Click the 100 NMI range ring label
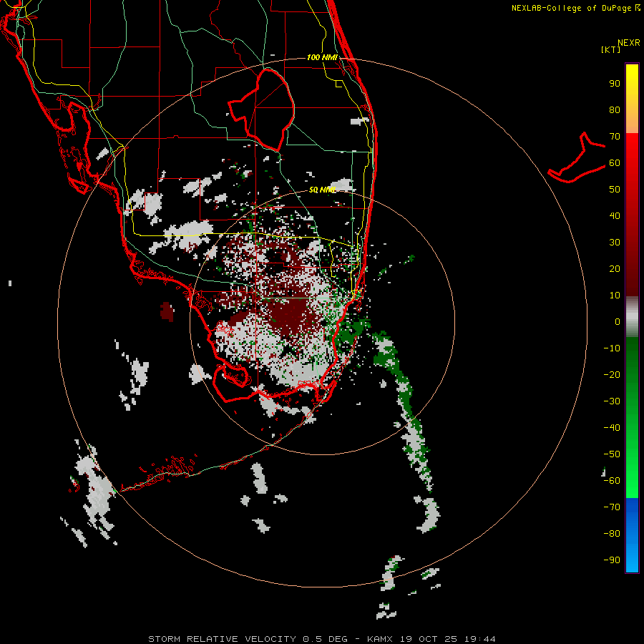This screenshot has width=644, height=644. click(322, 57)
